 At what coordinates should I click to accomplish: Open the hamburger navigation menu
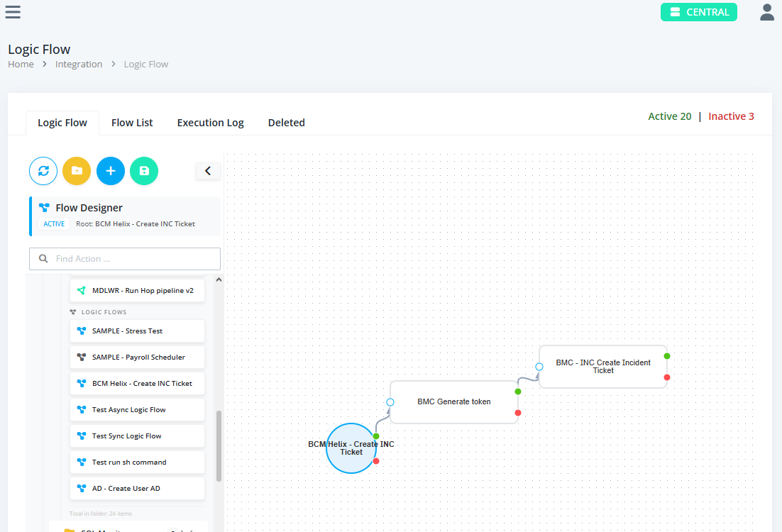pos(13,12)
